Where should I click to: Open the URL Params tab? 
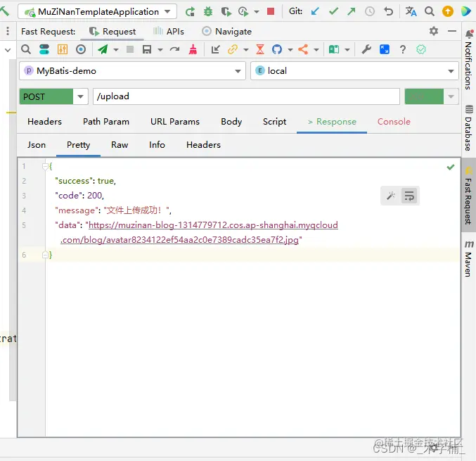point(175,122)
